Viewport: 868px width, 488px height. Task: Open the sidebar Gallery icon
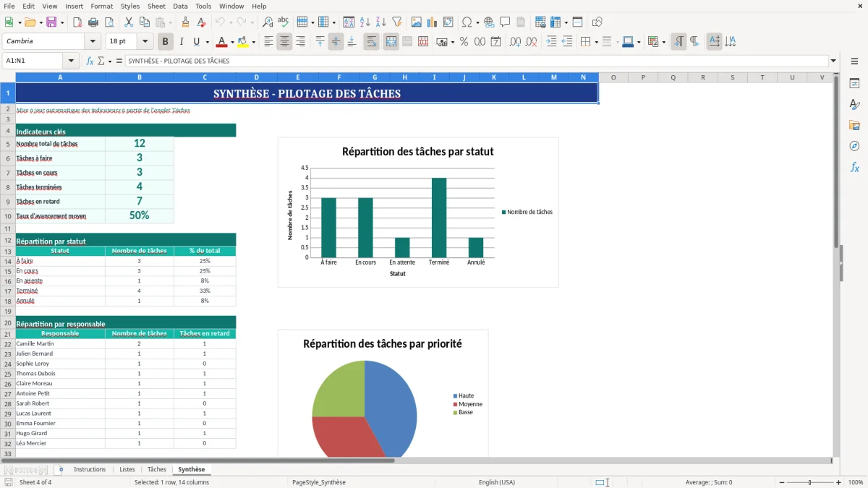click(854, 126)
